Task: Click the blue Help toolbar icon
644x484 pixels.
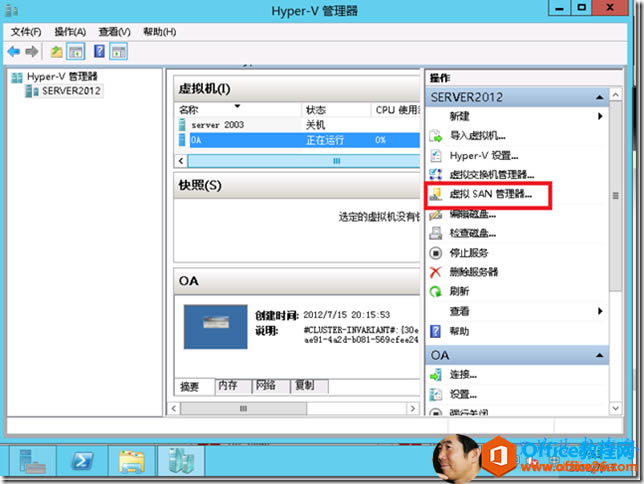Action: (99, 52)
